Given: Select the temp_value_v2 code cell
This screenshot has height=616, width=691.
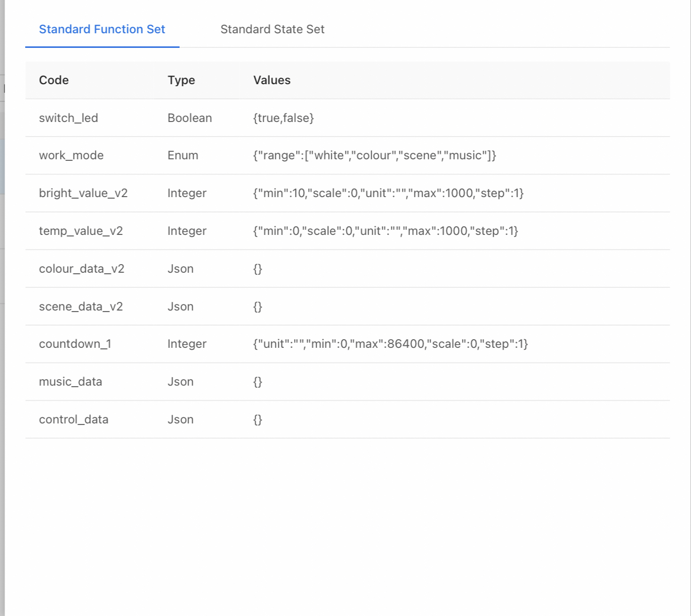Looking at the screenshot, I should point(81,231).
